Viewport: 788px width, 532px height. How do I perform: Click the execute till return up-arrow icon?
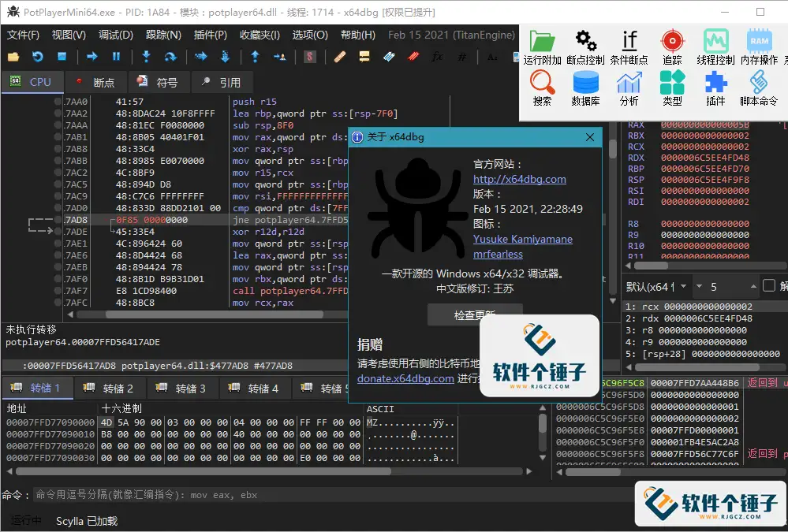pyautogui.click(x=256, y=57)
